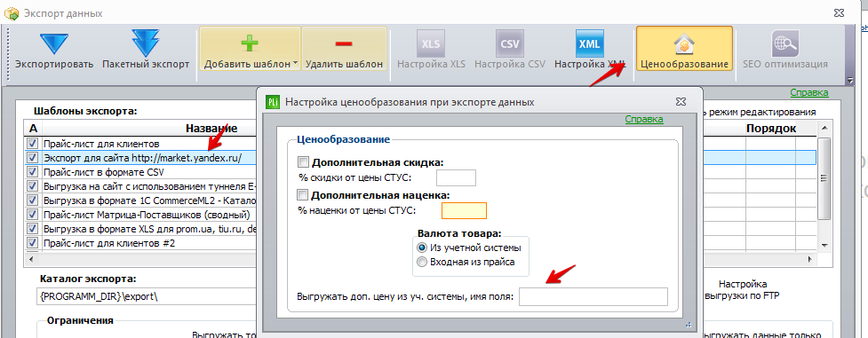
Task: Click the Каталог экспорта path field
Action: 147,296
